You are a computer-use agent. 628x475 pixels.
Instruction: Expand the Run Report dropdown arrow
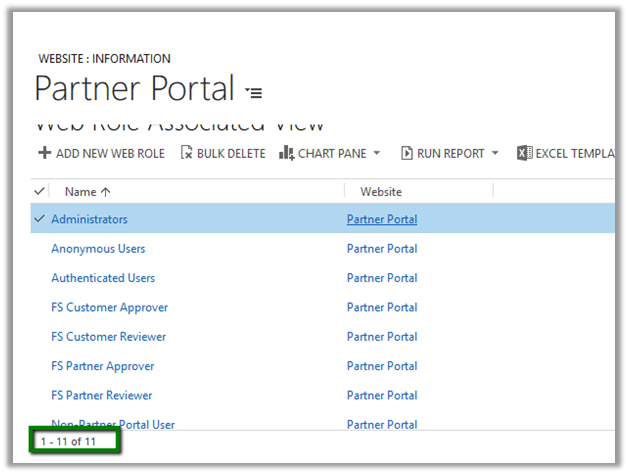click(x=495, y=153)
